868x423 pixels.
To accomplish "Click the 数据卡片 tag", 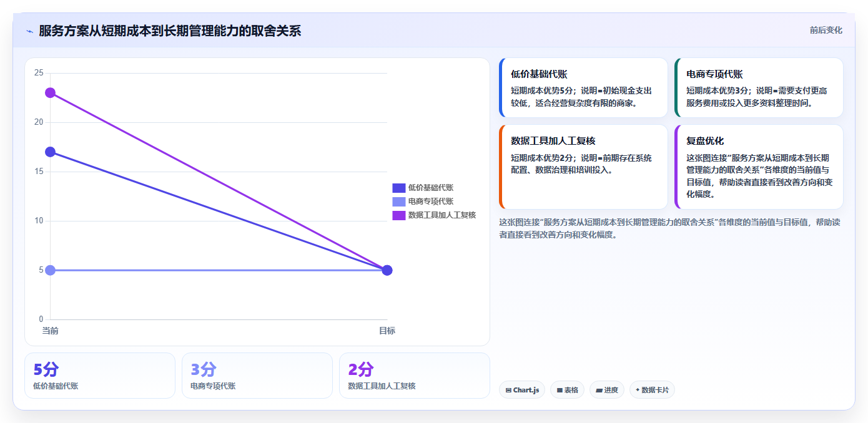I will (652, 390).
